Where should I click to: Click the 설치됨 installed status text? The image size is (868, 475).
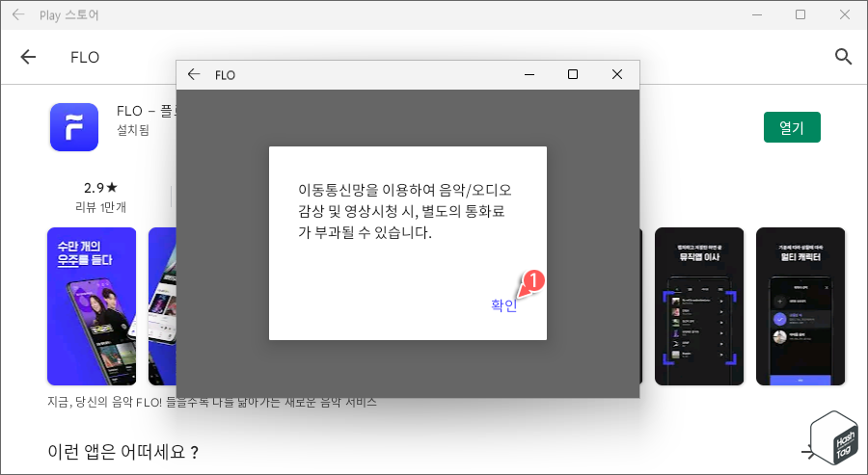pos(133,130)
